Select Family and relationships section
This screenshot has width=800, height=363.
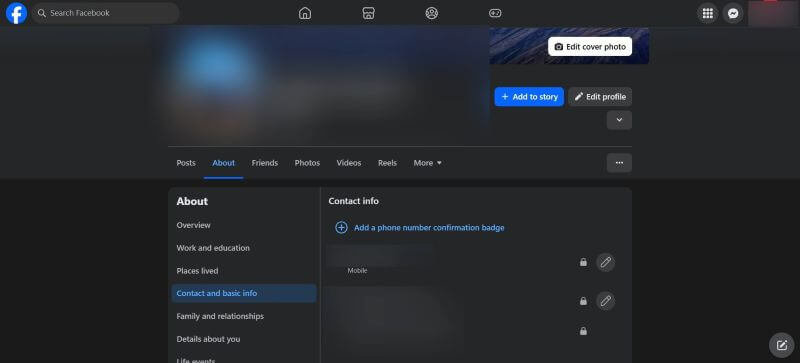[244, 317]
